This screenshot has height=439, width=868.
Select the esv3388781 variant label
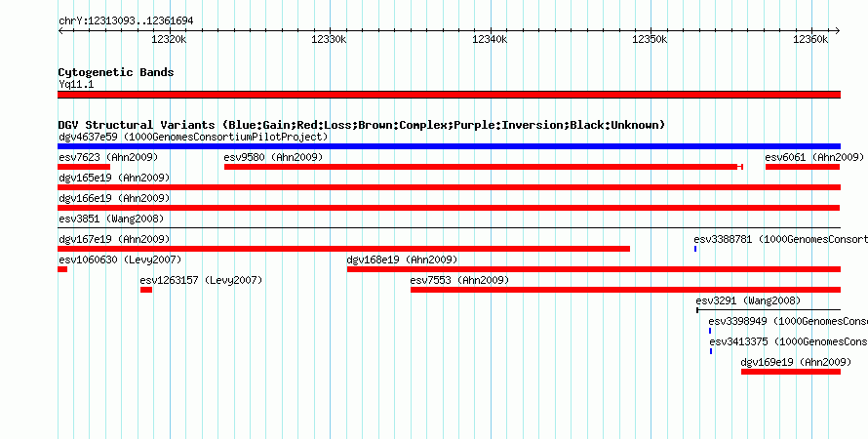[780, 239]
